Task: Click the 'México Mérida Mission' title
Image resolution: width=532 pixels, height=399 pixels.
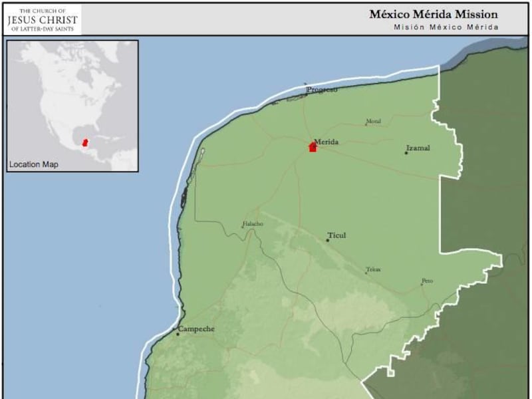Action: point(433,15)
